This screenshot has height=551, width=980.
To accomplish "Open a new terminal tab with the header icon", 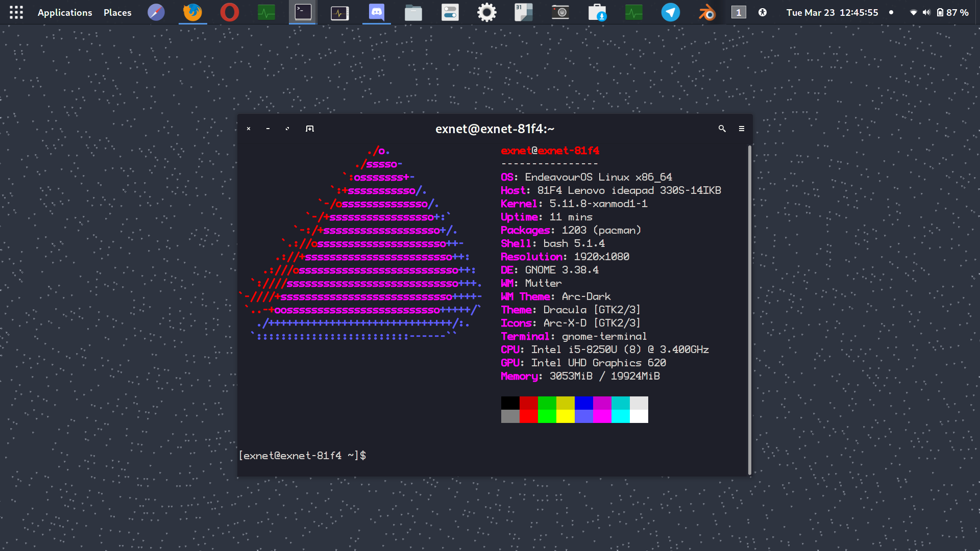I will click(310, 129).
